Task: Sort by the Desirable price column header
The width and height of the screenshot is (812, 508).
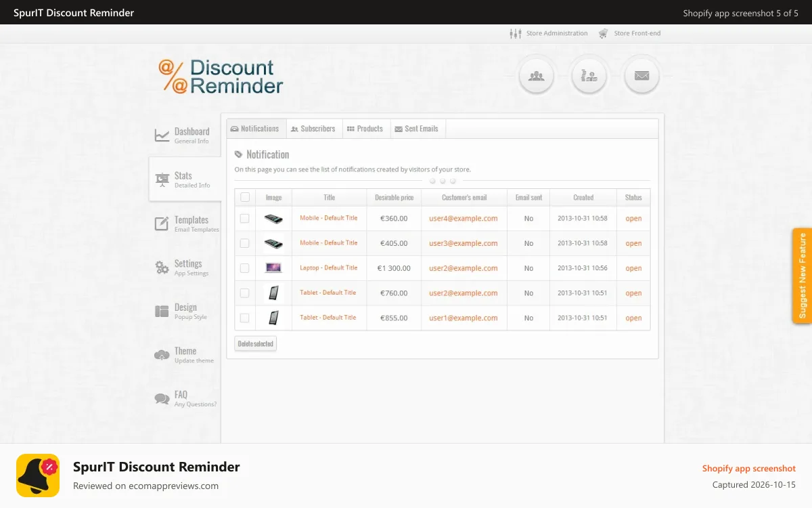Action: point(394,197)
